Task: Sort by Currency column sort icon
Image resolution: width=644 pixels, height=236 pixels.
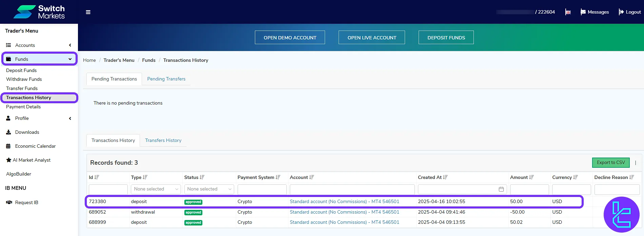Action: [x=576, y=177]
